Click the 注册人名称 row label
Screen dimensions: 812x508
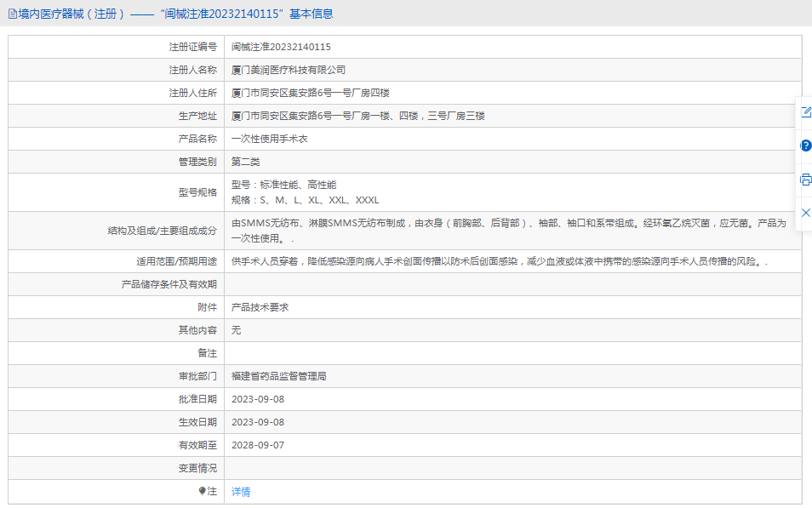point(192,70)
